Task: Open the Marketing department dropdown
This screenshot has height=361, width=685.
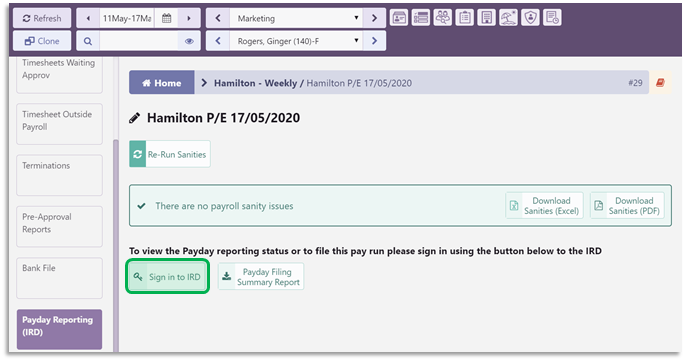Action: (x=296, y=18)
